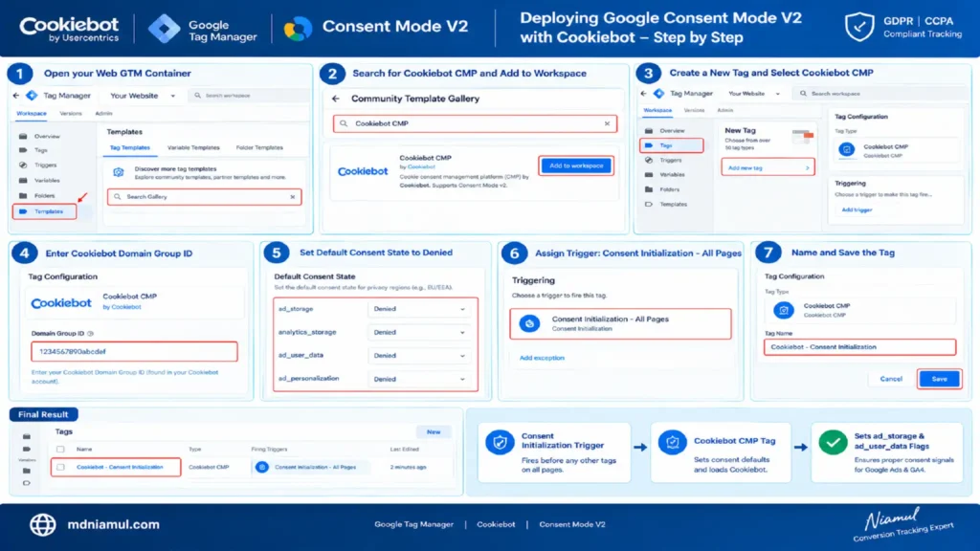Open the Your Website dropdown in step 1
Screen dimensions: 980x551
click(x=143, y=96)
